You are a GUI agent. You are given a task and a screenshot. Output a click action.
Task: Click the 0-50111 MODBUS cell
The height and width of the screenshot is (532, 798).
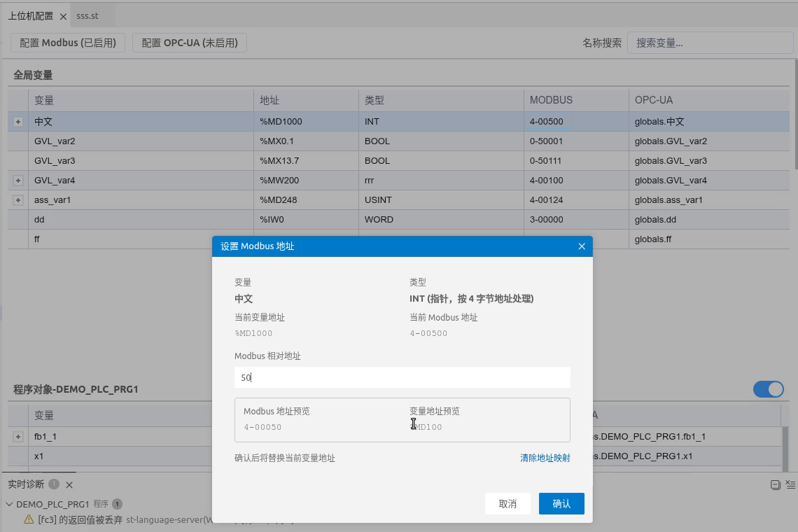[576, 161]
